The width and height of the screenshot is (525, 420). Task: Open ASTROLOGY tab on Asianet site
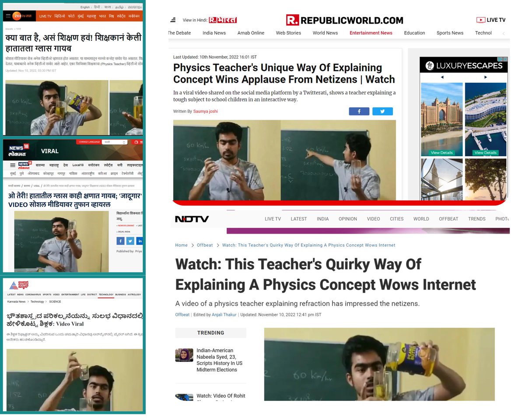[134, 294]
